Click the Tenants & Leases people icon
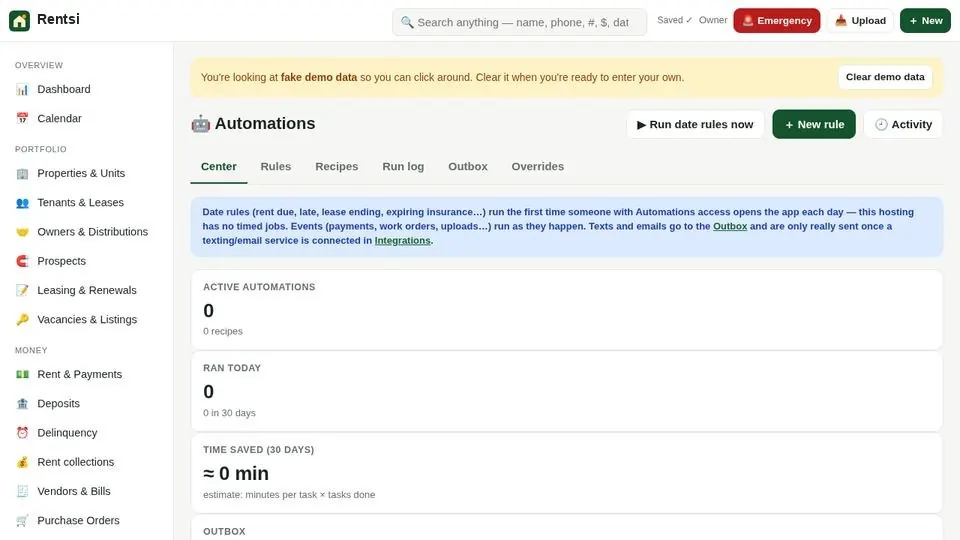This screenshot has width=960, height=540. click(23, 203)
